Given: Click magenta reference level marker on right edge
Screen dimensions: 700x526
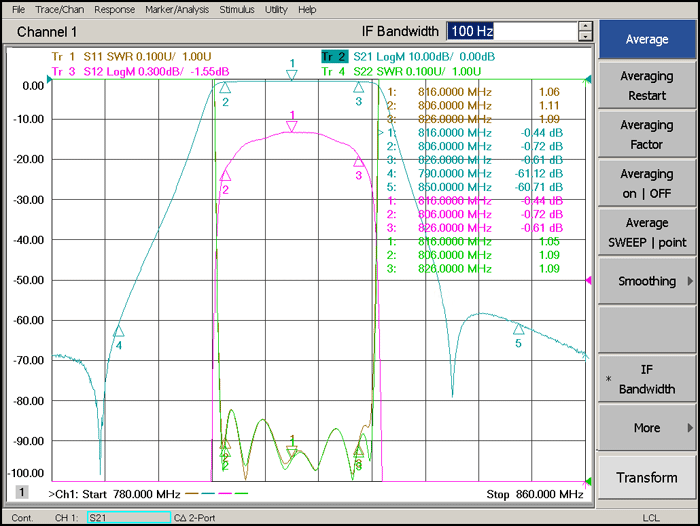Looking at the screenshot, I should tap(588, 280).
